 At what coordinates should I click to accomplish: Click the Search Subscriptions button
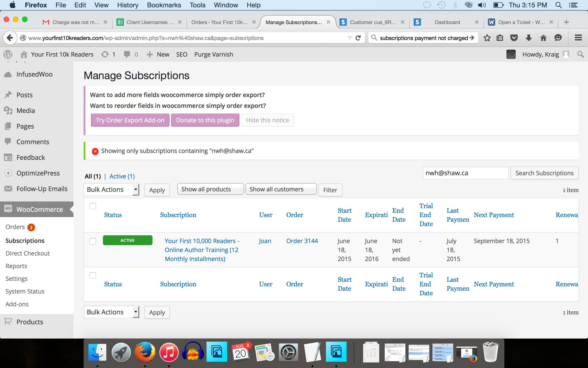[x=545, y=173]
